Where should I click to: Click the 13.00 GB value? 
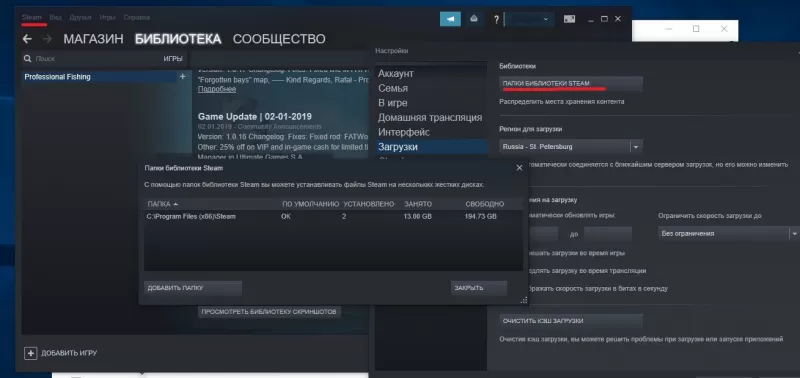pos(418,216)
